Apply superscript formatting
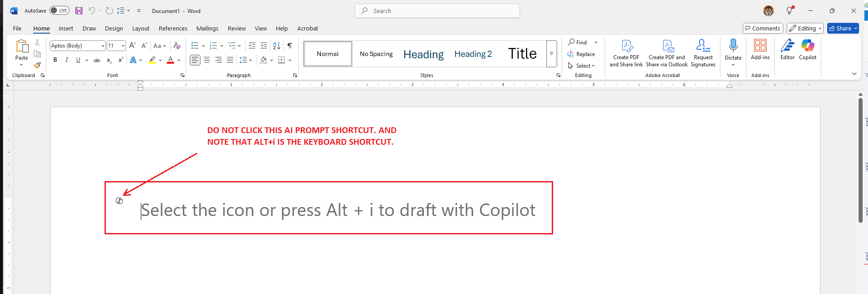This screenshot has width=868, height=294. coord(121,60)
